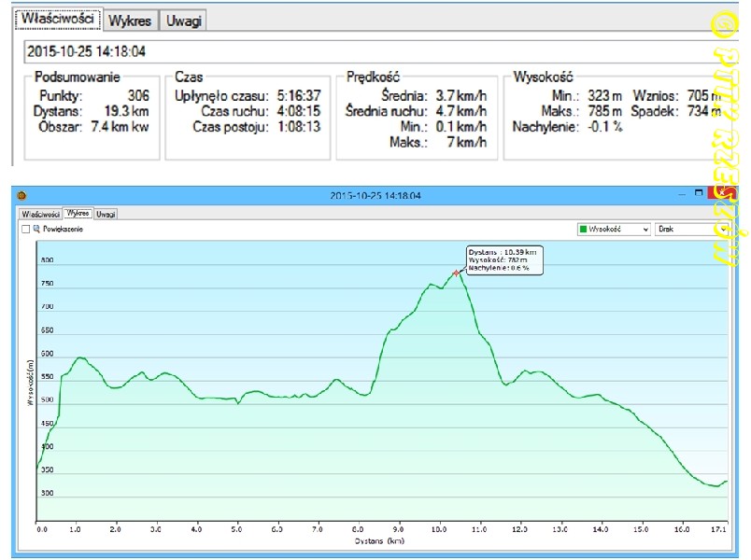Screen dimensions: 751x560
Task: Maximize the graph window
Action: pos(697,194)
